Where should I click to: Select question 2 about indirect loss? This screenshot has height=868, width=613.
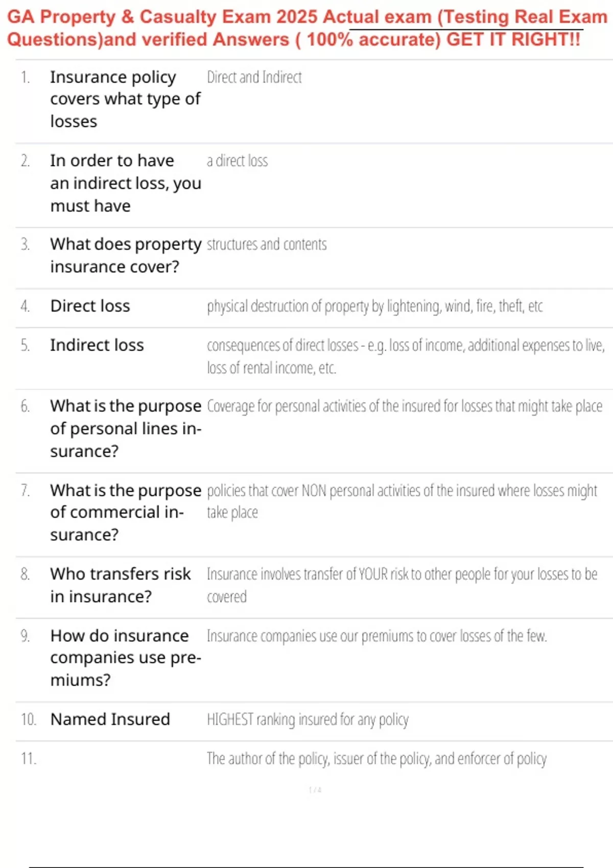tap(125, 183)
